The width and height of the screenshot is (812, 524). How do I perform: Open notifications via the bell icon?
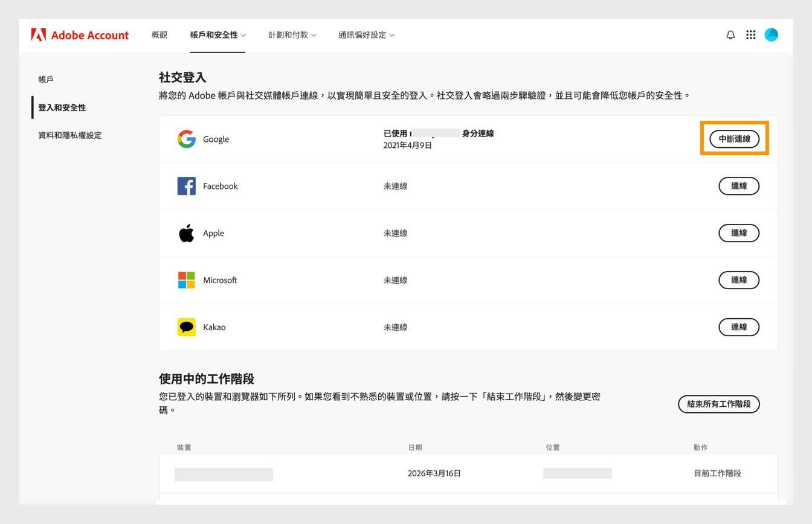pos(730,34)
